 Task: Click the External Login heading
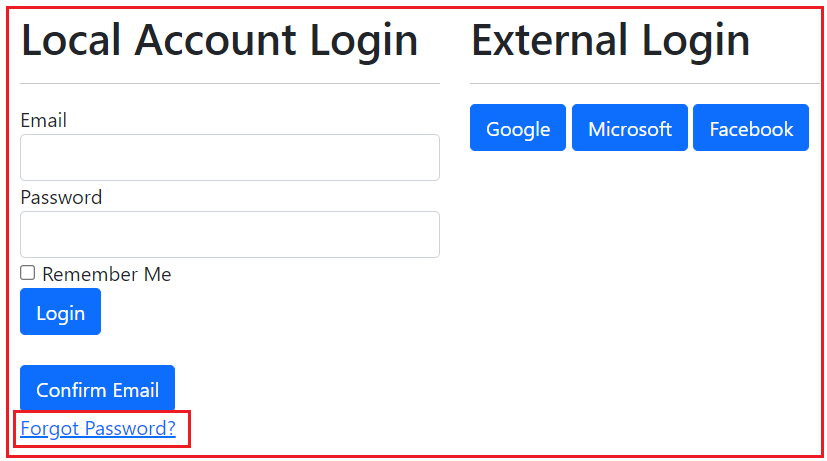coord(610,40)
